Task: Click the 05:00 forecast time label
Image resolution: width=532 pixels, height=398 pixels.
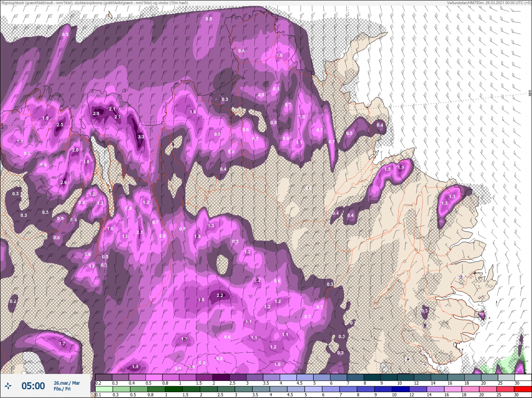Action: pos(33,386)
